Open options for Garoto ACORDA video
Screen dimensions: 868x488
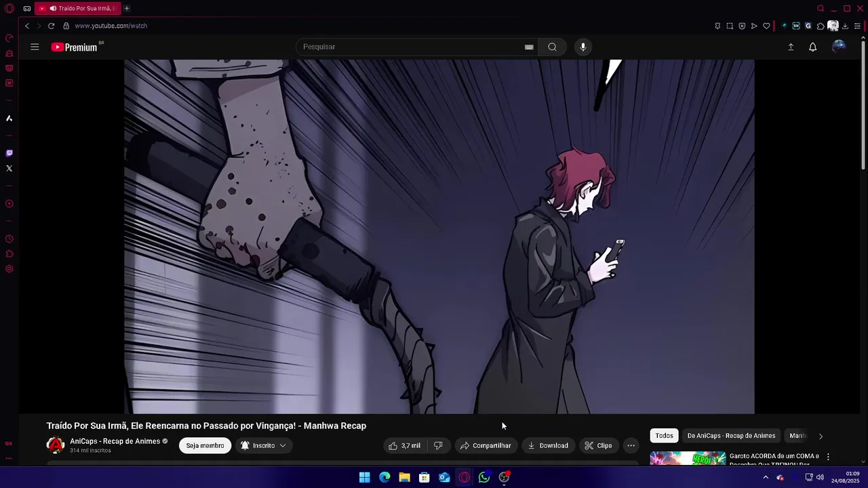pyautogui.click(x=828, y=457)
